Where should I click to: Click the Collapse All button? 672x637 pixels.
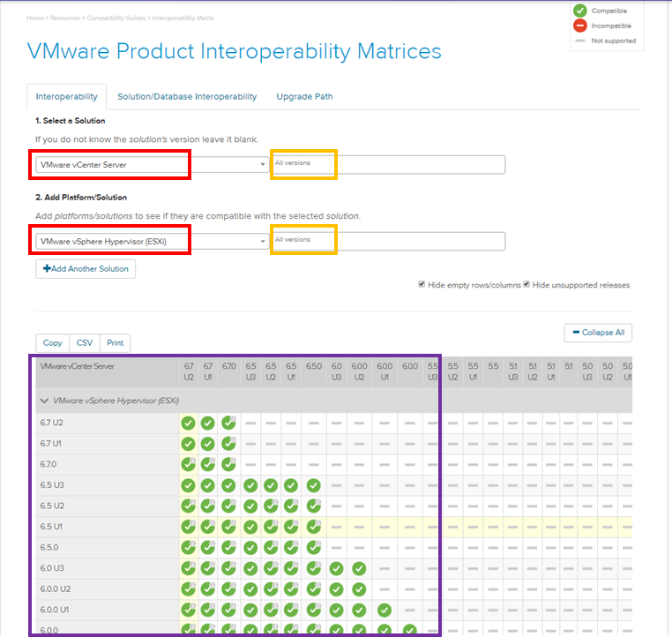click(598, 333)
